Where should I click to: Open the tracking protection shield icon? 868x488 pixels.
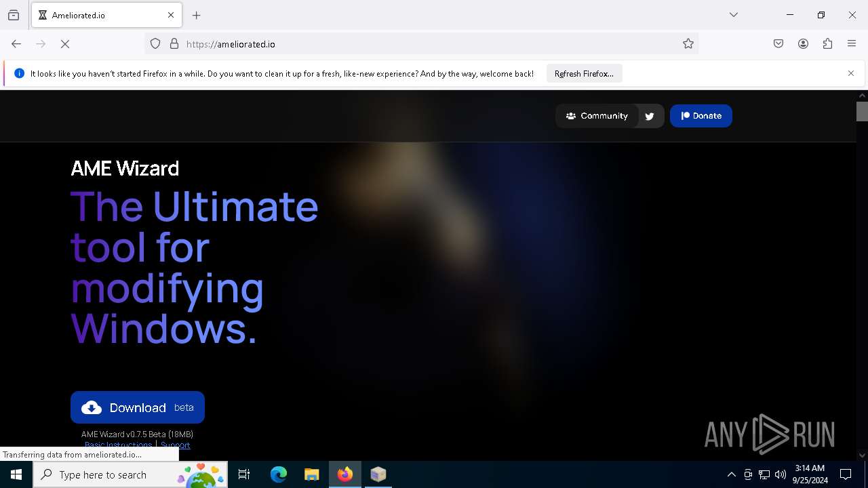155,44
